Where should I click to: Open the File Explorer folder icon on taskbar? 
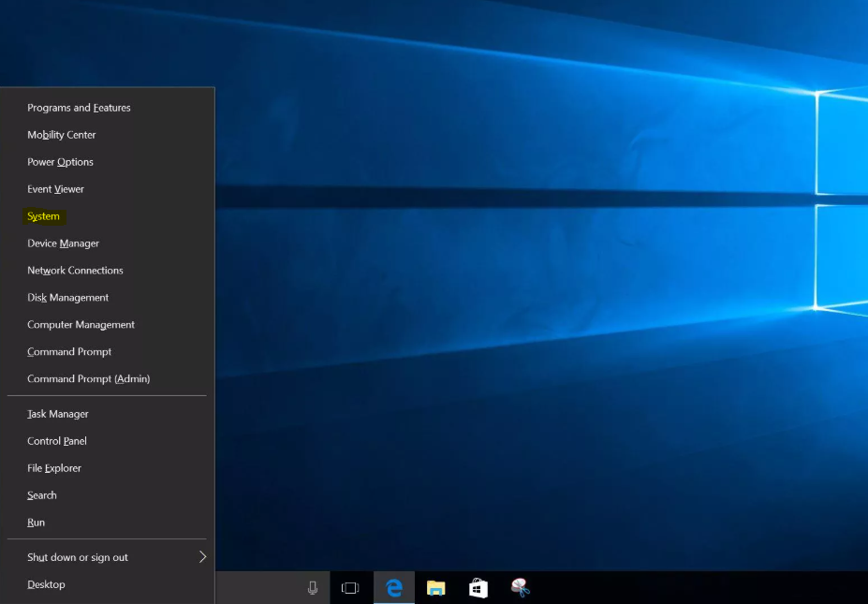tap(435, 588)
